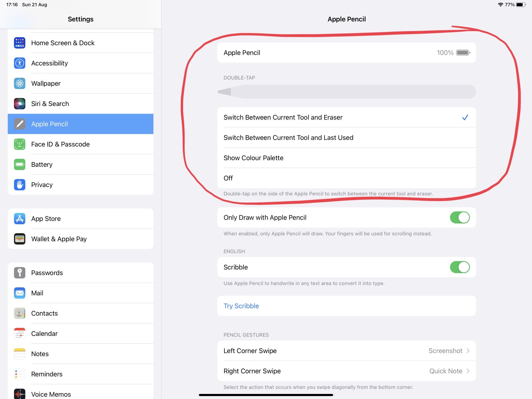Screen dimensions: 532x399
Task: Expand Left Corner Swipe Screenshot chevron
Action: pyautogui.click(x=468, y=351)
